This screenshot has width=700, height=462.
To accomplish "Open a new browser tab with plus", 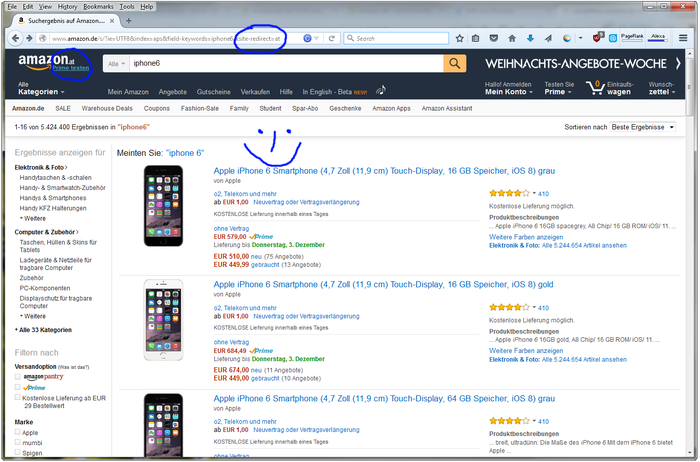I will (129, 21).
